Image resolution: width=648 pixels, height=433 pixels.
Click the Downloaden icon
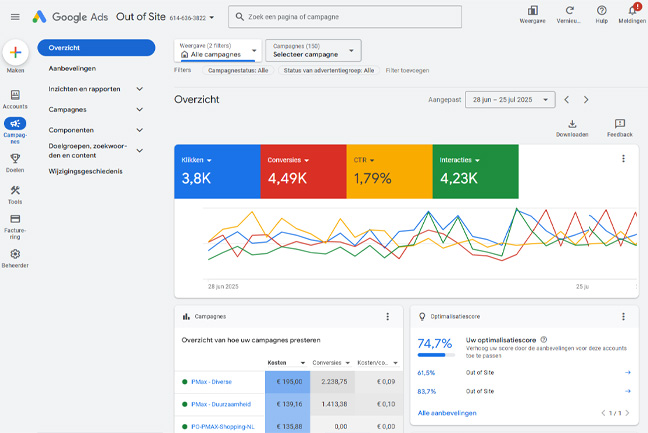[572, 124]
